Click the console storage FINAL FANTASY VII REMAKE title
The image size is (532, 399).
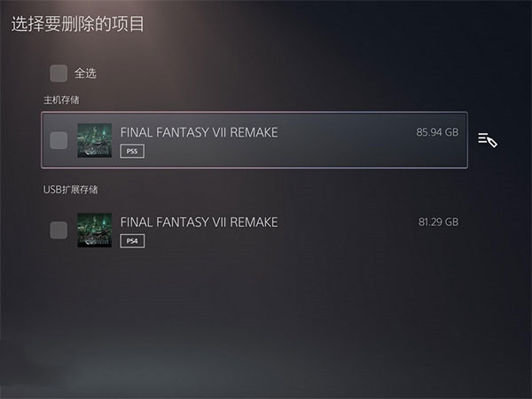(x=199, y=132)
